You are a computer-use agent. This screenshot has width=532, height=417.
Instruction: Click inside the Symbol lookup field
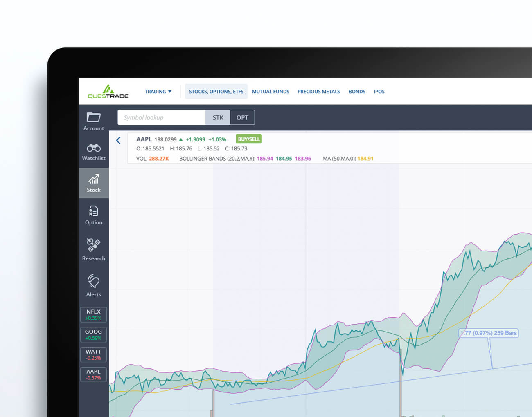(x=161, y=117)
